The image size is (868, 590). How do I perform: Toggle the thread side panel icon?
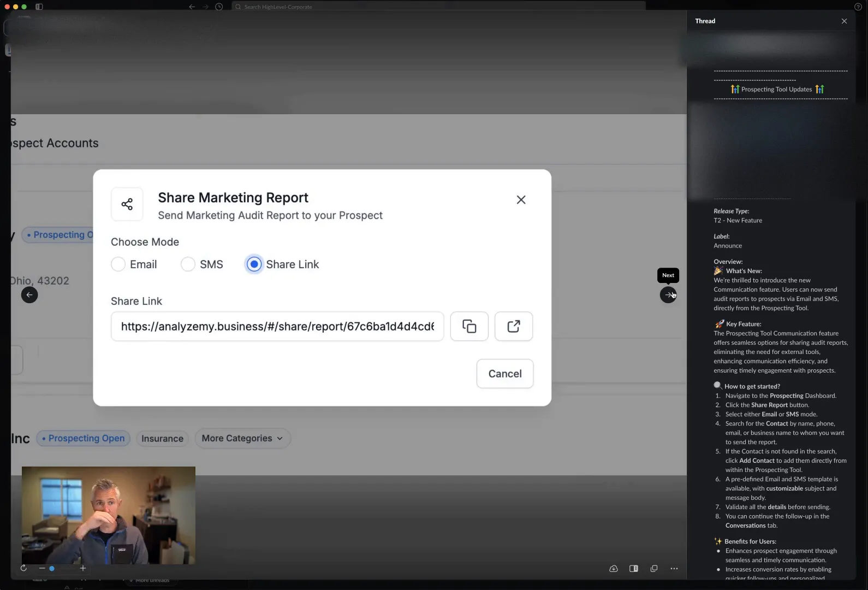pyautogui.click(x=634, y=568)
